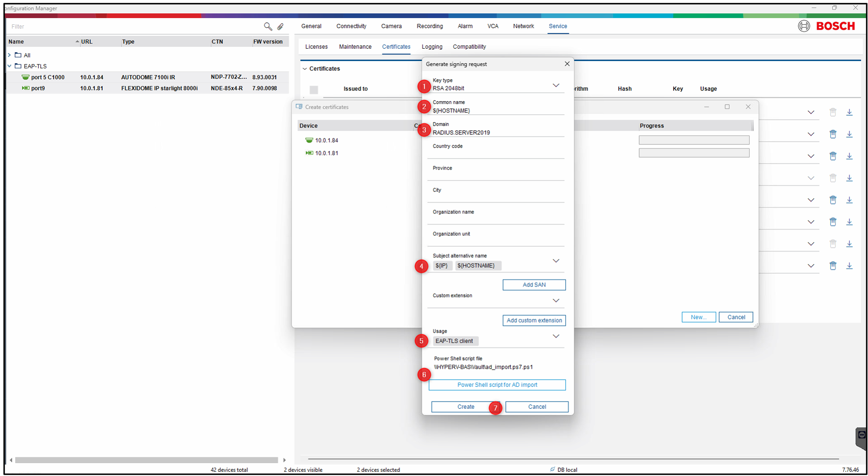Open the Key type dropdown

click(556, 85)
